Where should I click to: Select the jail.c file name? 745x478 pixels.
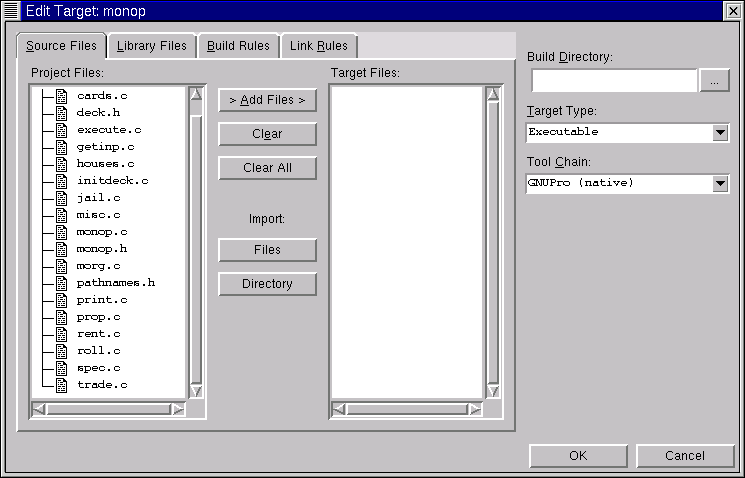98,198
